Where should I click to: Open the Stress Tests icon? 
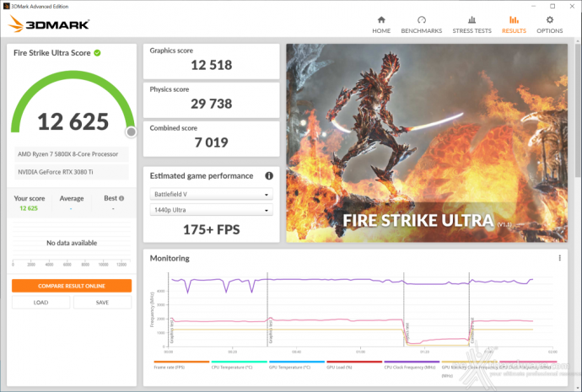pyautogui.click(x=472, y=19)
